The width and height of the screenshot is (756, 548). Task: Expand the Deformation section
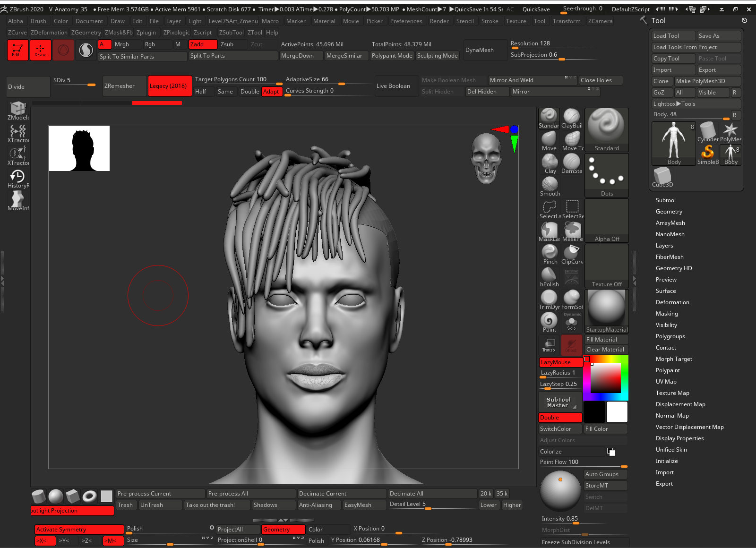click(672, 302)
